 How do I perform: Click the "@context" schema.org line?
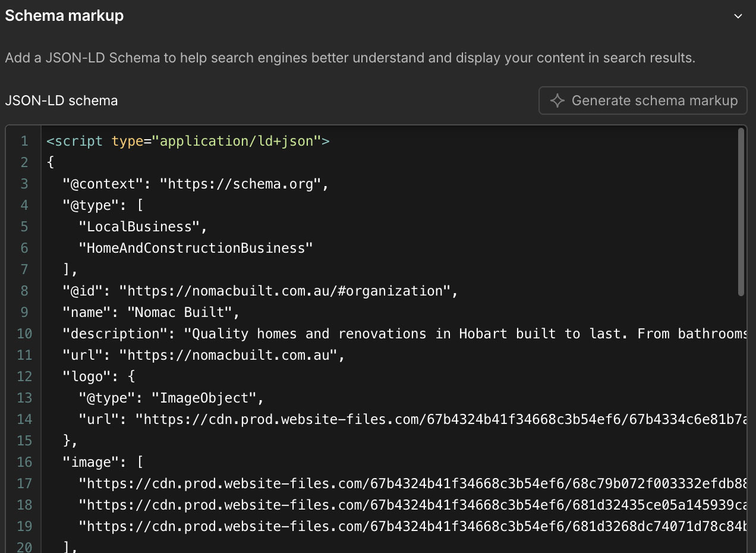(196, 184)
